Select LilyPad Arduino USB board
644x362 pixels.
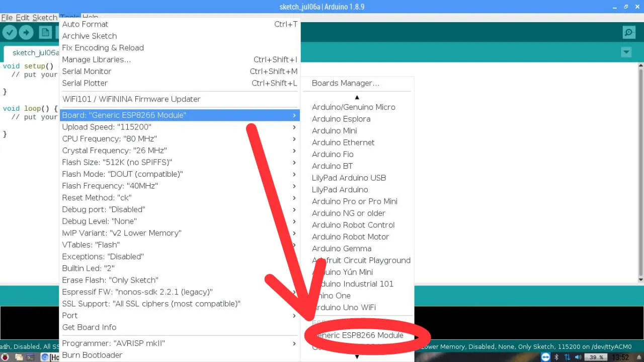(357, 178)
